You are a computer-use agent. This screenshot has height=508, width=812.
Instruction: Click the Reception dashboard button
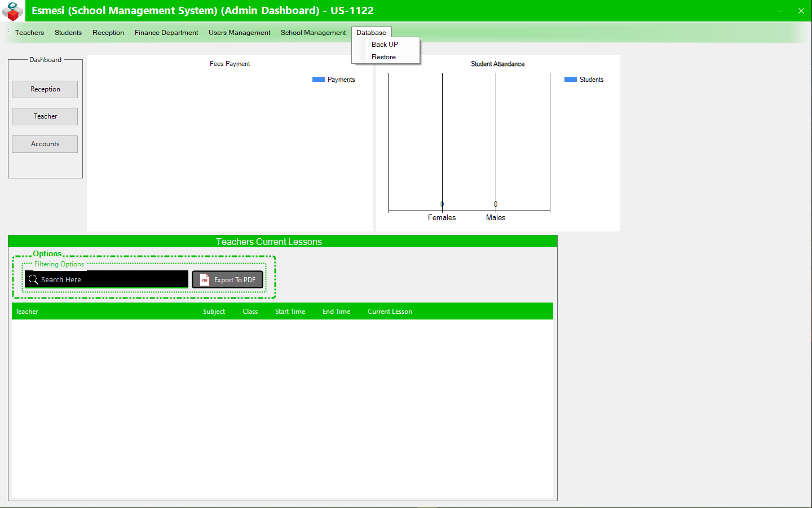45,89
